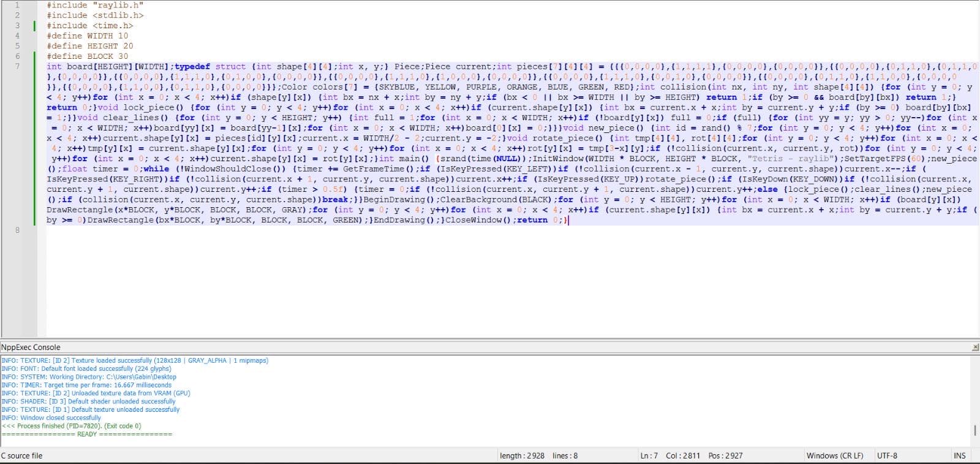Click 'Pos : 2927' in the status bar
This screenshot has height=464, width=980.
point(726,455)
